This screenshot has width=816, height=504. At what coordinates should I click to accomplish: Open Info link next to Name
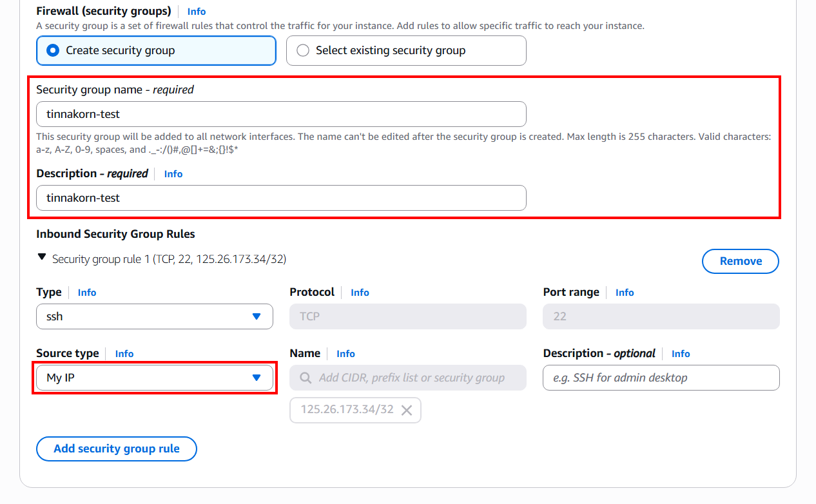(345, 354)
